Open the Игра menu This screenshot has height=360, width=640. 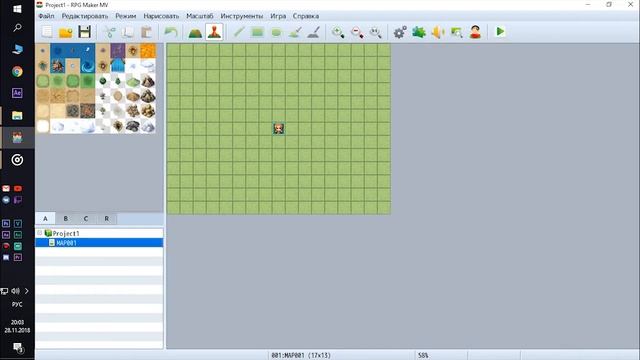click(x=278, y=16)
